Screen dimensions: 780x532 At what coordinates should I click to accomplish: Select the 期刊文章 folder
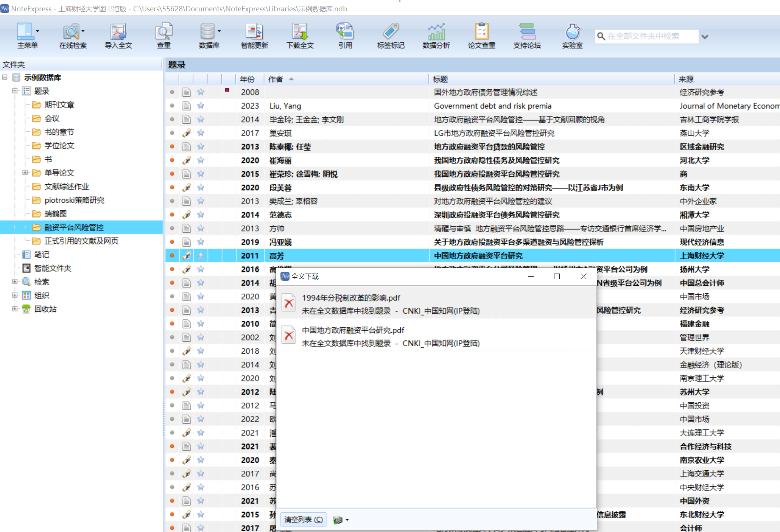pos(59,105)
